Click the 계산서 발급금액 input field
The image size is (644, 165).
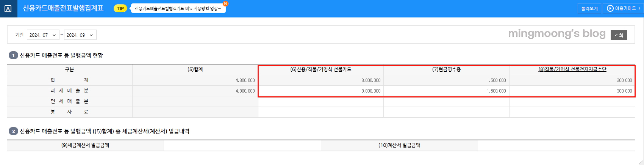click(x=556, y=145)
